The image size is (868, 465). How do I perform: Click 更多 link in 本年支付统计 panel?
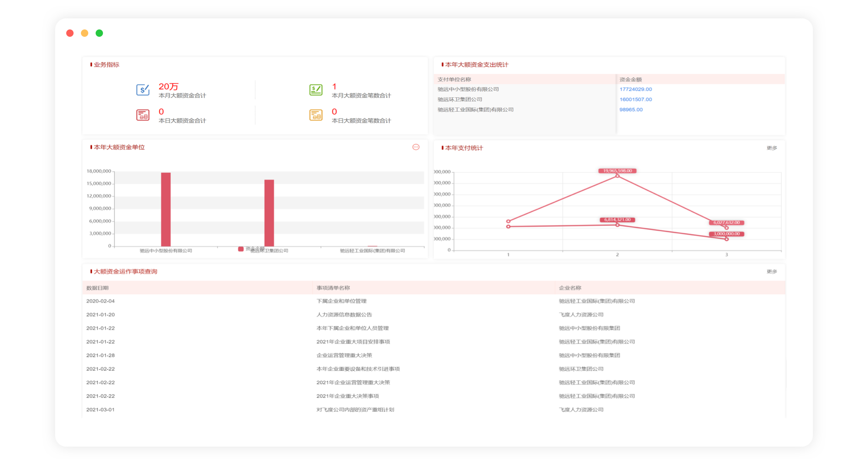[771, 148]
